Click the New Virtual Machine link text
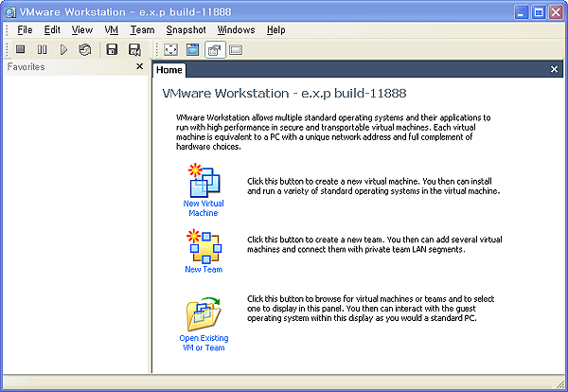 pyautogui.click(x=204, y=208)
